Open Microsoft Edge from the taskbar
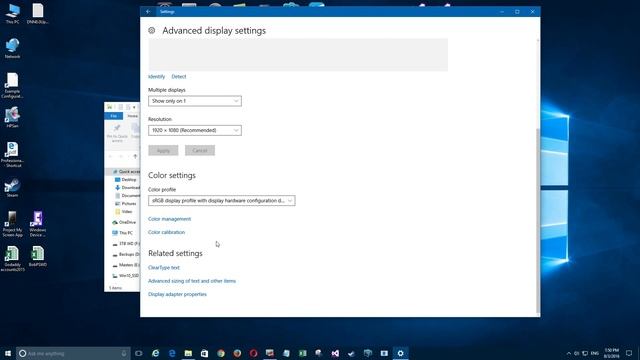The width and height of the screenshot is (640, 360). click(172, 353)
